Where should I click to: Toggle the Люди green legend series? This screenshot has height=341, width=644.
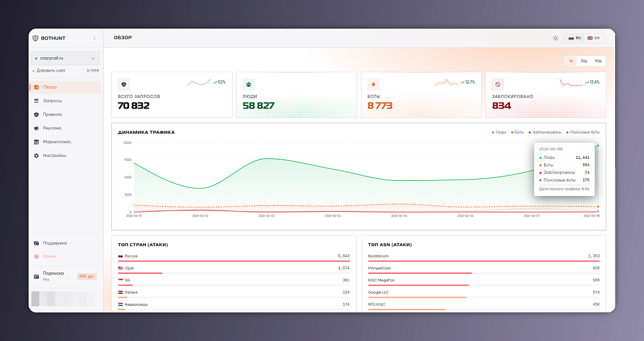coord(499,133)
